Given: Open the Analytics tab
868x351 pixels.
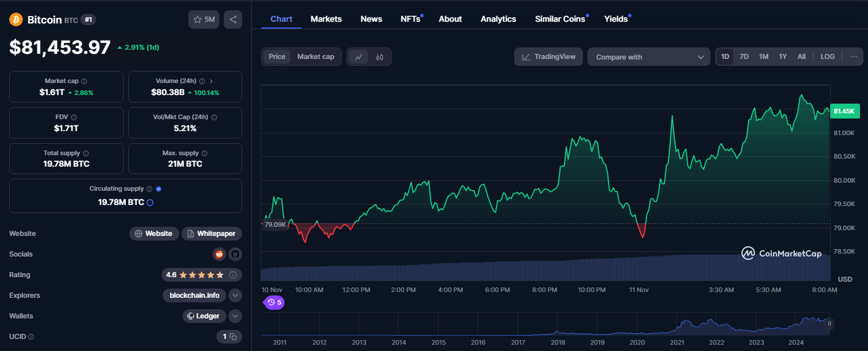Looking at the screenshot, I should click(x=498, y=19).
